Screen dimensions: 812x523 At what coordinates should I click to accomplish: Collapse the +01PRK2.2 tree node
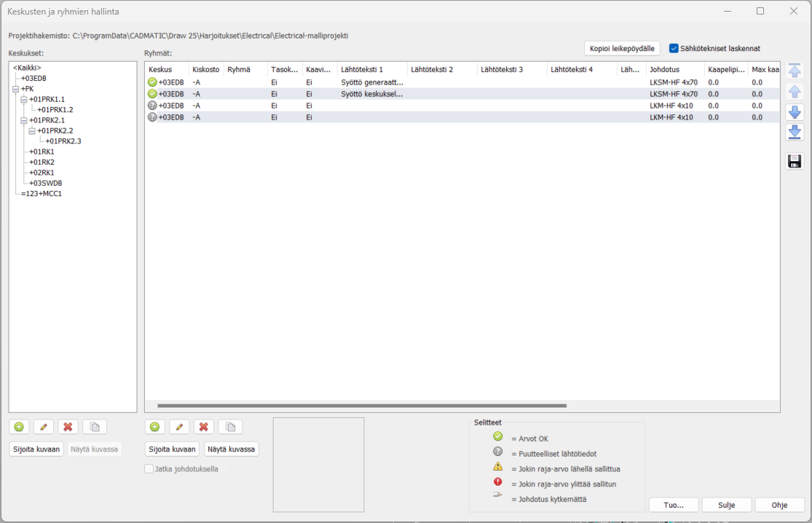coord(32,130)
